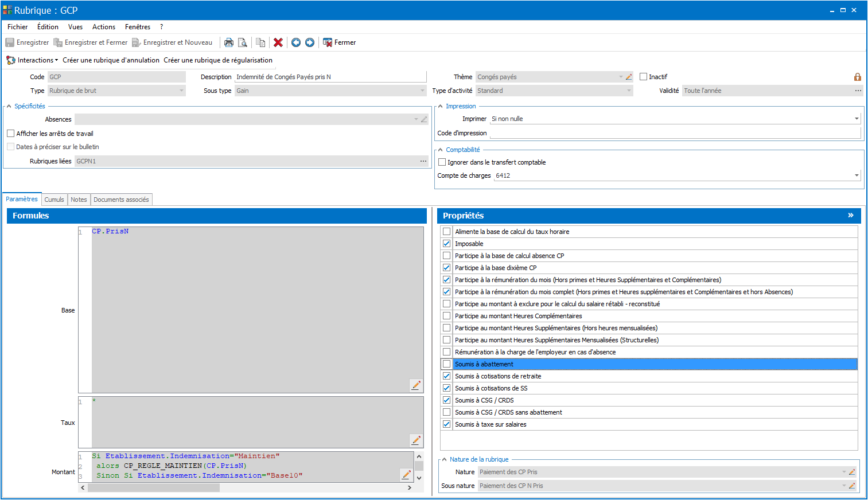Uncheck Soumis à cotisations de retraite
The width and height of the screenshot is (868, 500).
coord(446,376)
